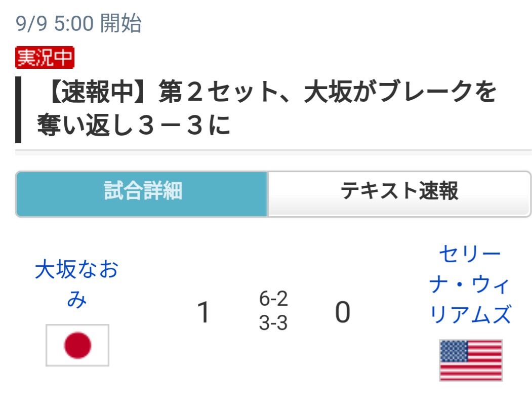Screen dimensions: 532x414
Task: Click the headline's second line 奪い返し３－３に
Action: coord(134,126)
